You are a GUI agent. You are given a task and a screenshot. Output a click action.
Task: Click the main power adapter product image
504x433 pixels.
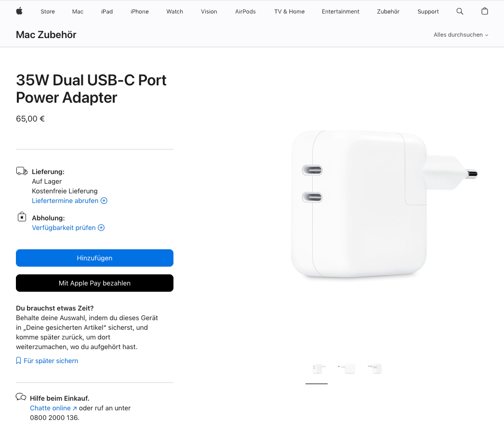pos(384,204)
